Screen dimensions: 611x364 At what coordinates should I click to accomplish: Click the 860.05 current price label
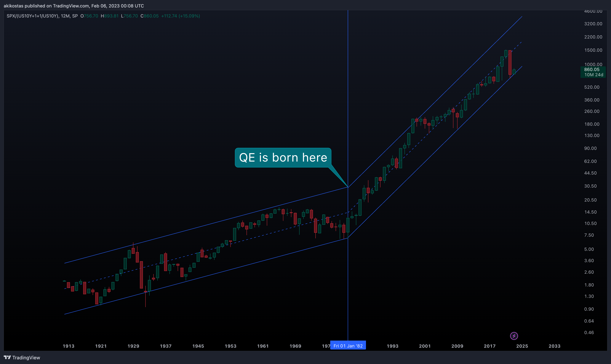point(592,70)
